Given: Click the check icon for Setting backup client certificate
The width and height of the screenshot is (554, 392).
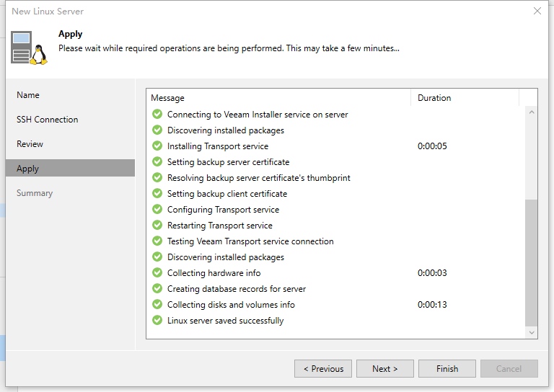Looking at the screenshot, I should point(157,193).
